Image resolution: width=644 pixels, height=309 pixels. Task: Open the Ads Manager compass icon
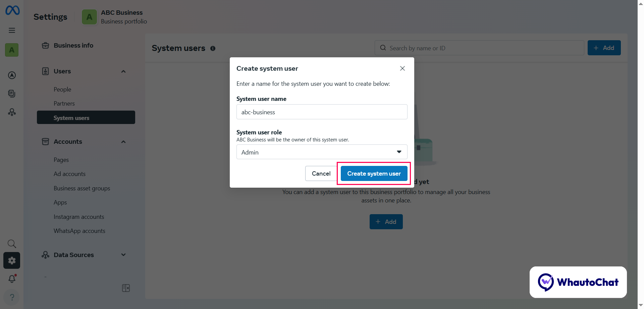12,75
